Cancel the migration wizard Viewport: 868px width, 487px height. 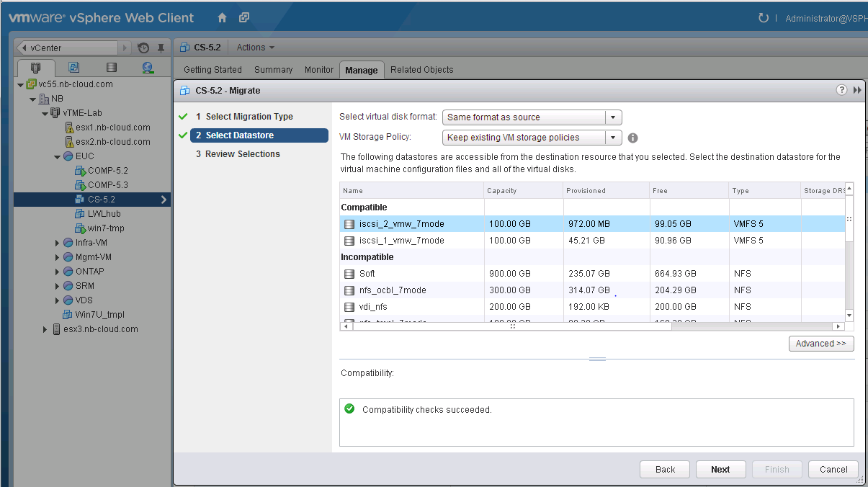point(833,469)
